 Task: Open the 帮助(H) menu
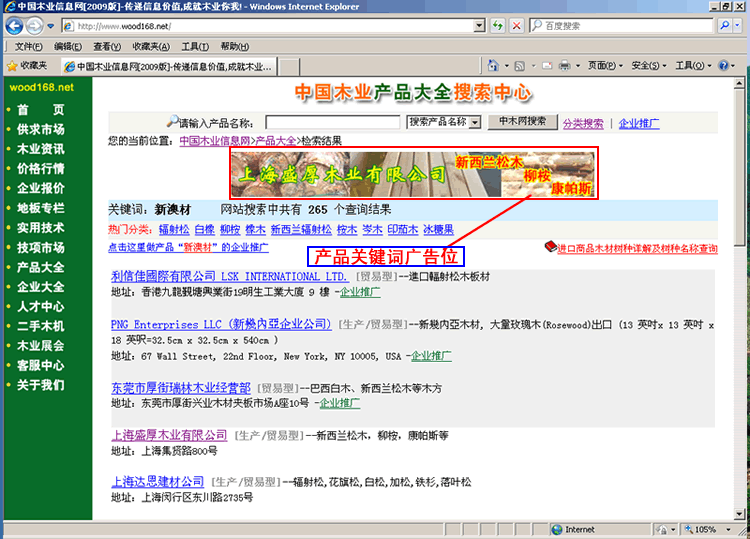click(x=234, y=46)
